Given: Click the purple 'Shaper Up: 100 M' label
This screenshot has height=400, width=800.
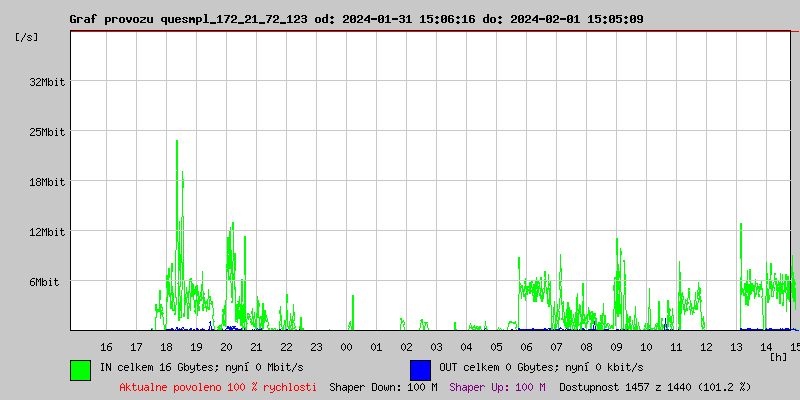Looking at the screenshot, I should (x=497, y=387).
